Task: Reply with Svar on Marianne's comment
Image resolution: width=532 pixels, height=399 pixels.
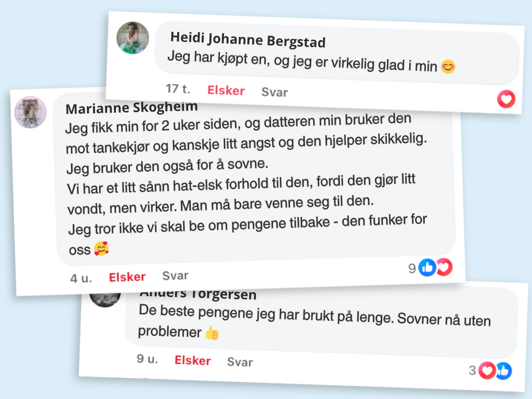Action: click(175, 276)
